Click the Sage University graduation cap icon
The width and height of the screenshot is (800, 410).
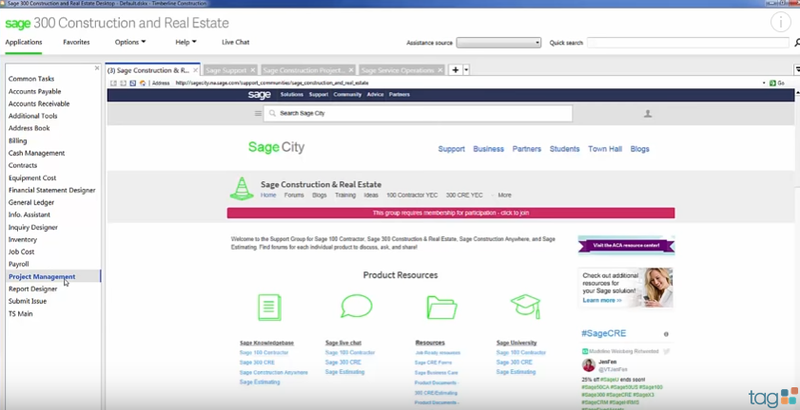click(x=526, y=306)
